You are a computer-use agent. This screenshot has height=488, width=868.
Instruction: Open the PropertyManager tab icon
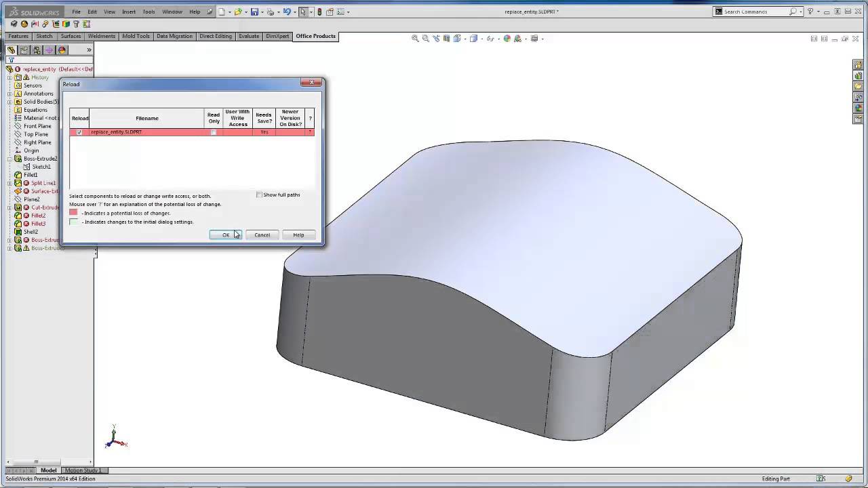point(24,49)
